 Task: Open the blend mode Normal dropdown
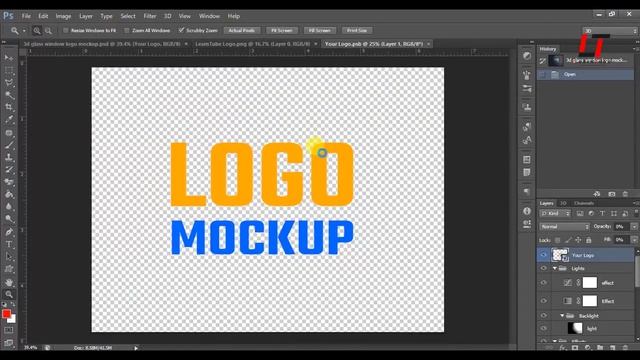coord(564,227)
